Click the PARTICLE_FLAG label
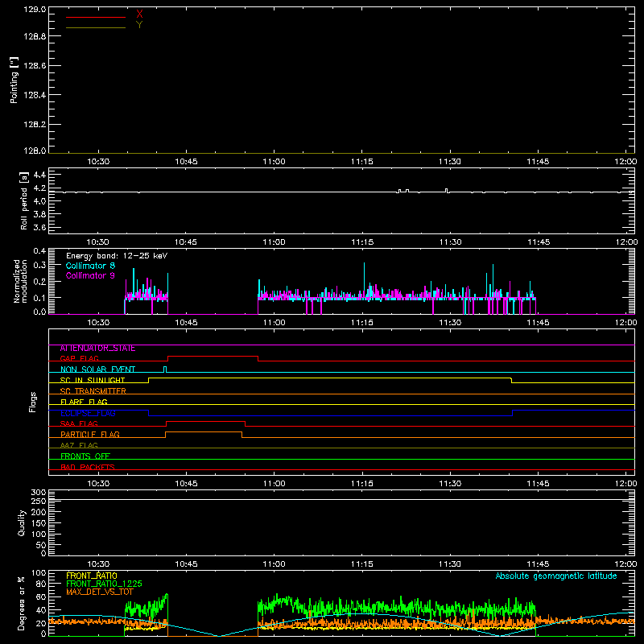Image resolution: width=644 pixels, height=644 pixels. 90,434
